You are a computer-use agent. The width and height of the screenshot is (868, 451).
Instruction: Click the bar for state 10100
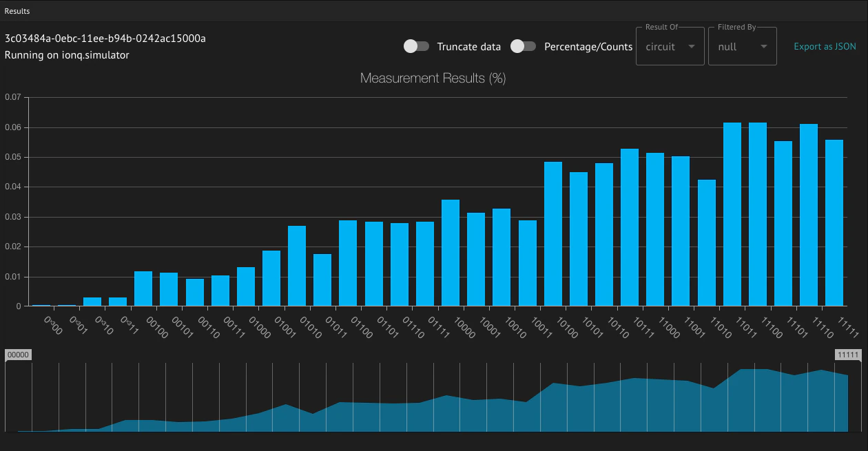[x=553, y=234]
